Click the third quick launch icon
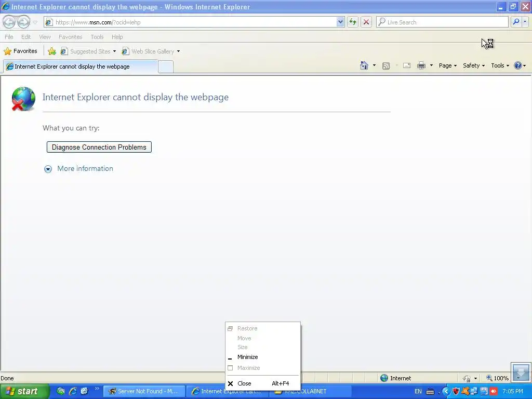532x399 pixels. coord(84,391)
